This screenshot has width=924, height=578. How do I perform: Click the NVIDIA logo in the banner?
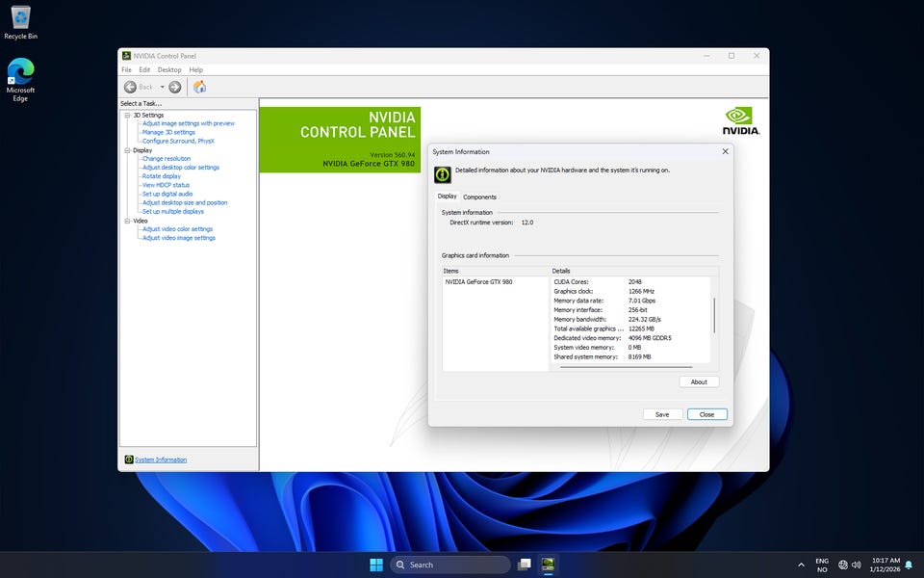pyautogui.click(x=741, y=119)
